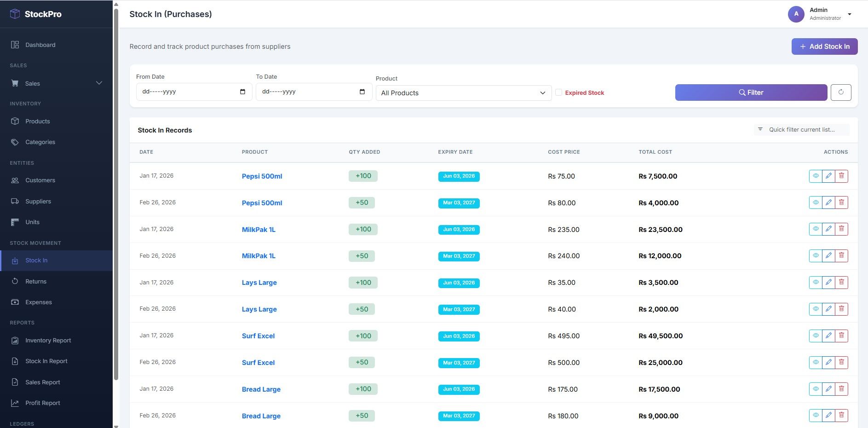Click edit icon for Surf Excel Rs 500.00 row
This screenshot has width=868, height=428.
point(828,362)
